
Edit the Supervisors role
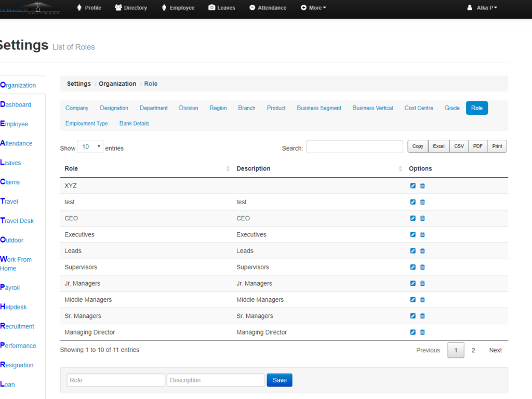click(413, 267)
